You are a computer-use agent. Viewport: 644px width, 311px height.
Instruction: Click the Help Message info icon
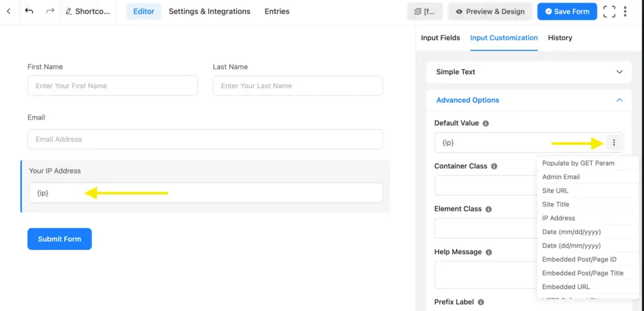(x=489, y=252)
